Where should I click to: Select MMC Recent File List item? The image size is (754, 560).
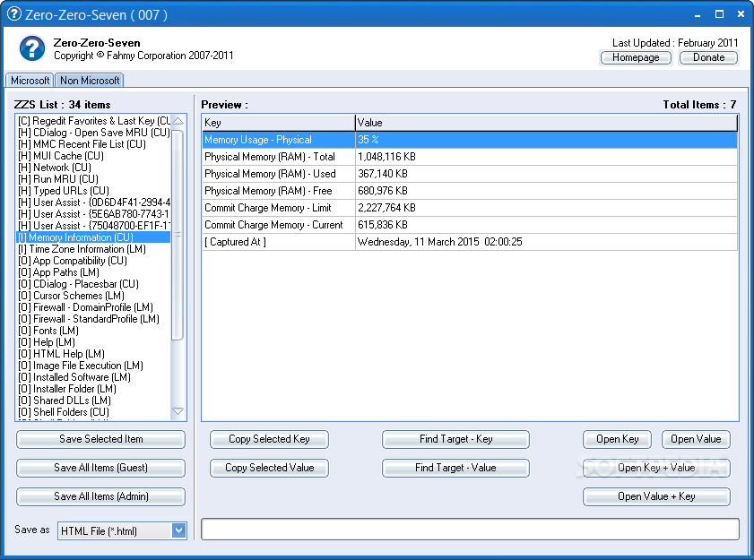[x=94, y=144]
